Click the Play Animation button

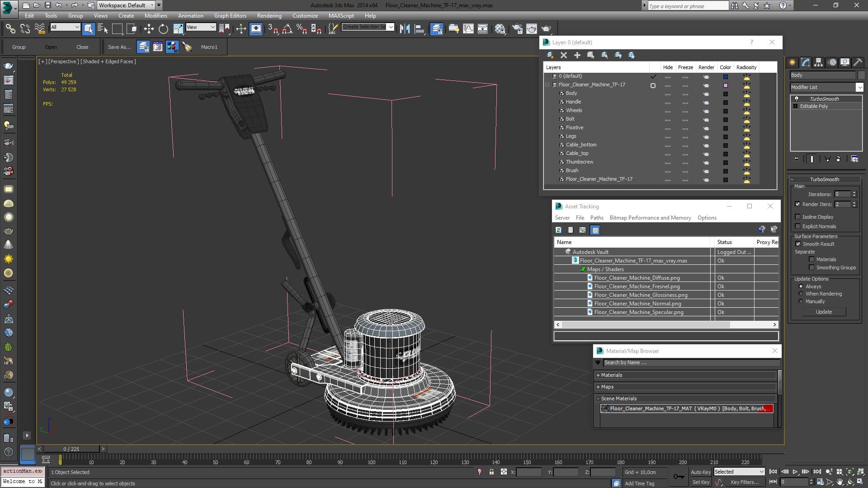pos(795,472)
